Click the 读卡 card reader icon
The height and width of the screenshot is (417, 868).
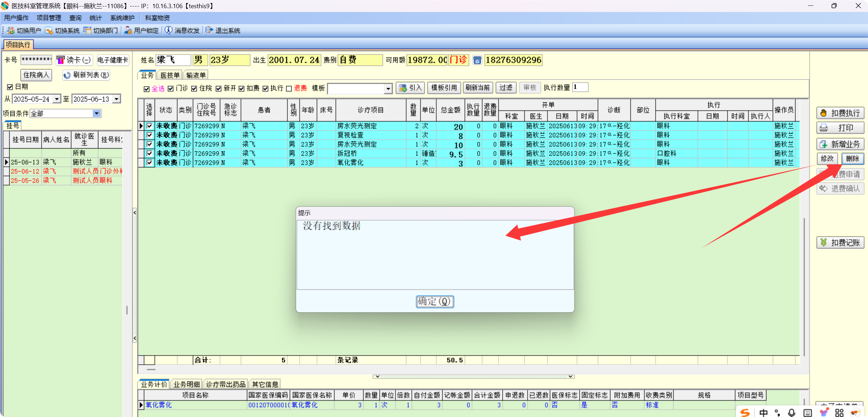coord(61,60)
